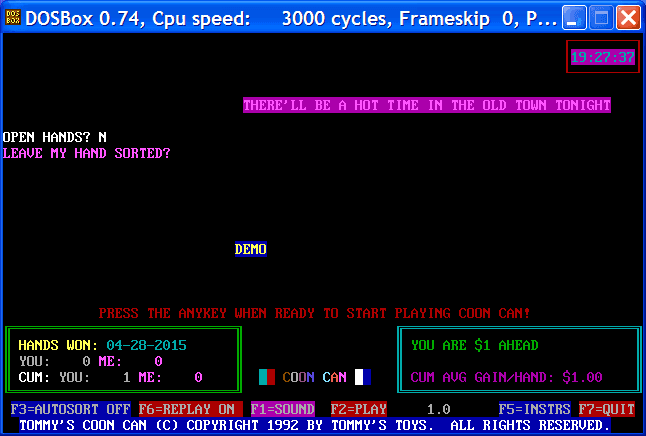Image resolution: width=646 pixels, height=436 pixels.
Task: Toggle the F6=REPLAY ON option
Action: pyautogui.click(x=190, y=409)
